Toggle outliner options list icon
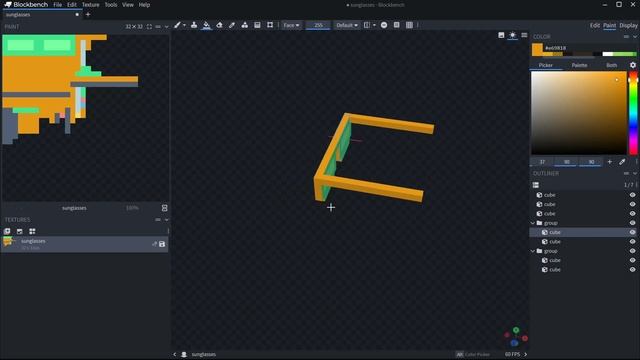The height and width of the screenshot is (360, 640). click(x=536, y=185)
